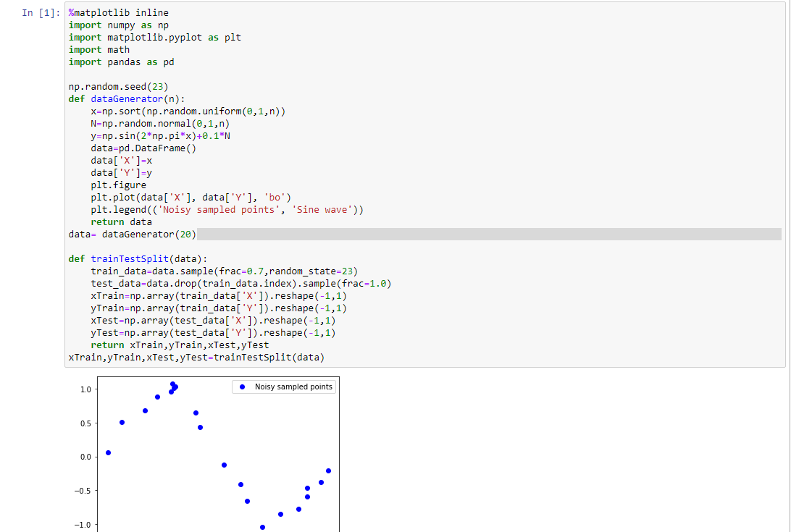
Task: Click the blue legend marker dot
Action: click(x=241, y=387)
